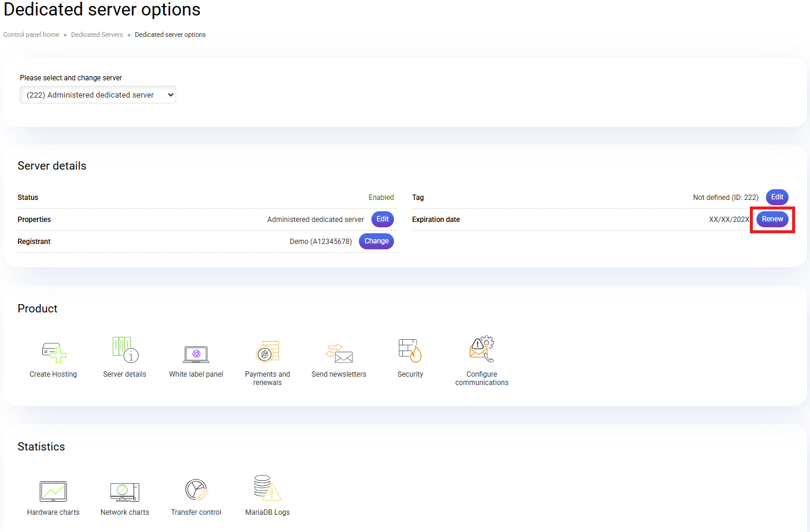This screenshot has height=532, width=810.
Task: Open the Security firewall icon
Action: [410, 351]
